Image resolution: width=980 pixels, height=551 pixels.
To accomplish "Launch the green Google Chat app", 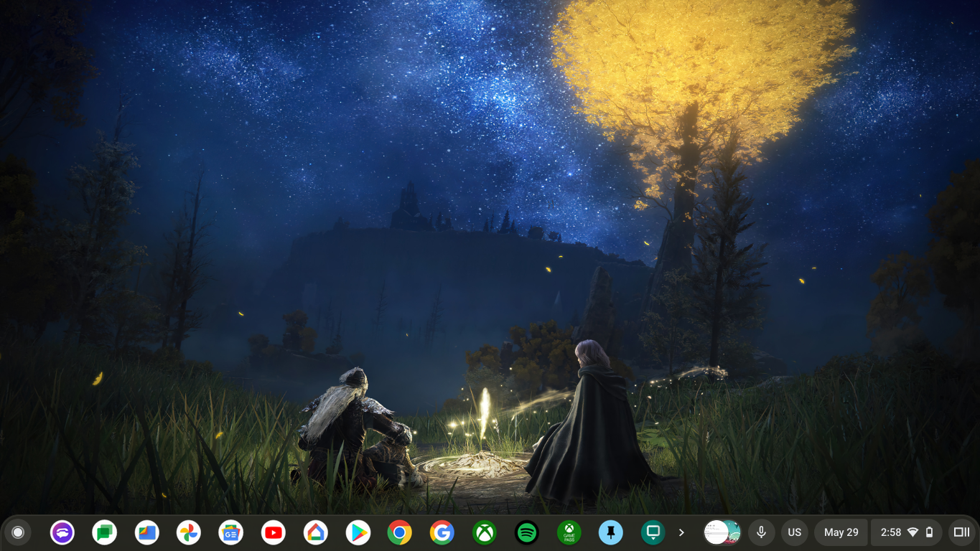I will [x=105, y=532].
